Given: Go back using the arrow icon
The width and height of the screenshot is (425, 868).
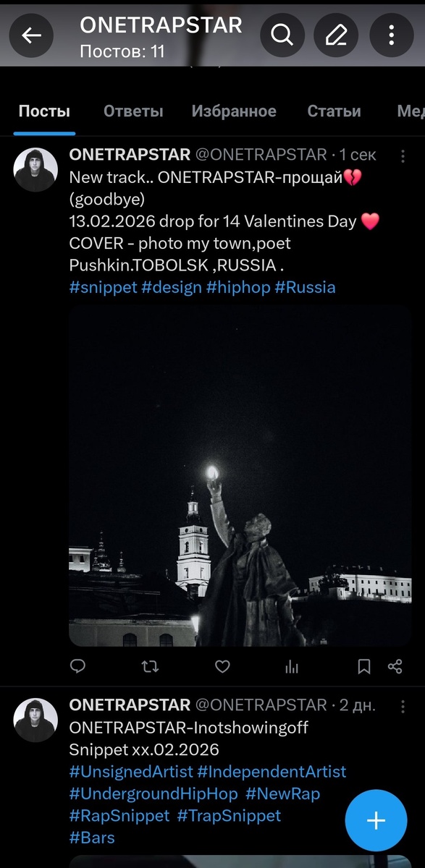Looking at the screenshot, I should tap(31, 35).
